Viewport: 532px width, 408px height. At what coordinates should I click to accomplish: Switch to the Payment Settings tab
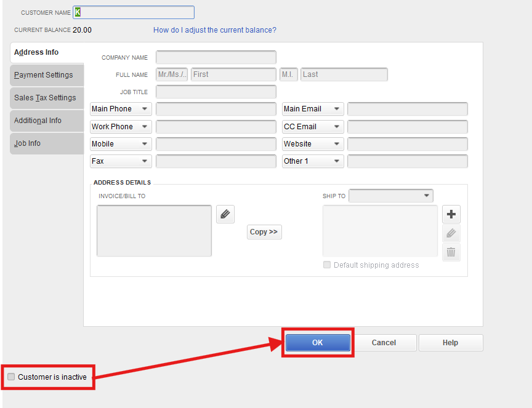pyautogui.click(x=44, y=75)
